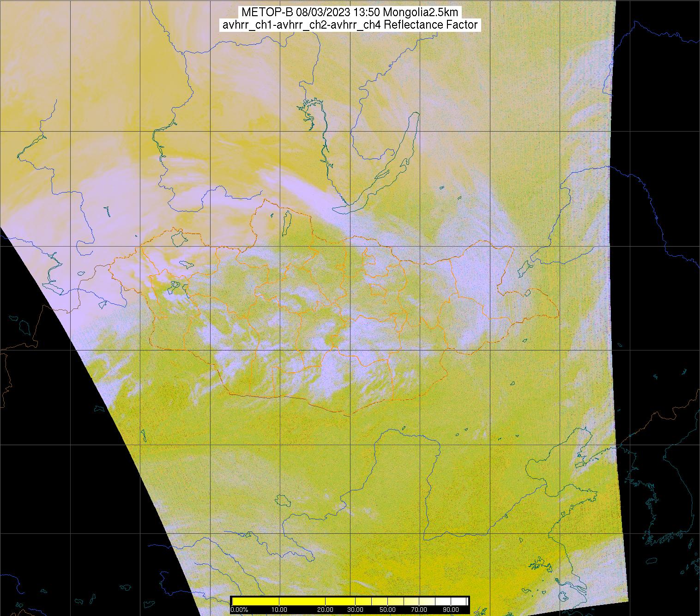The image size is (700, 616).
Task: Click the '70.00' colorbar label
Action: click(x=418, y=610)
